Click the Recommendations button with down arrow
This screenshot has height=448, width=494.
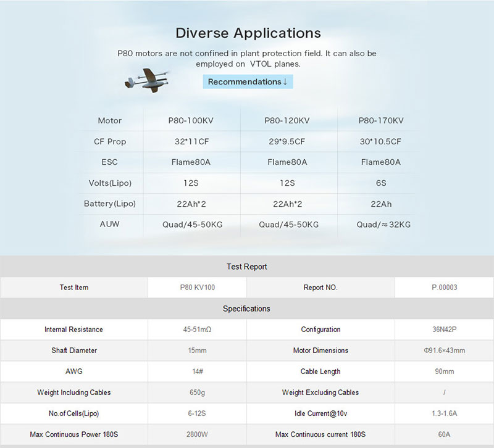point(248,81)
